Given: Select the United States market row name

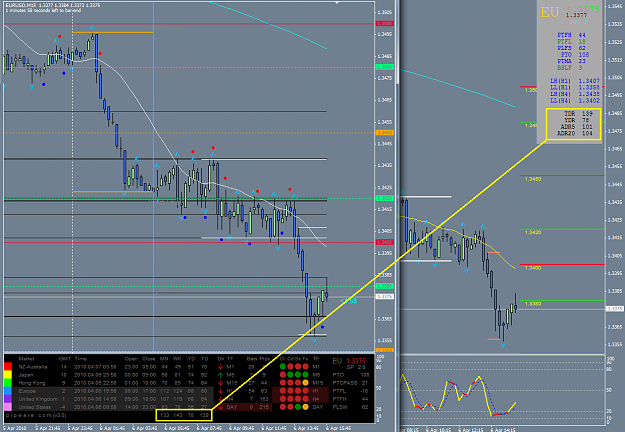Looking at the screenshot, I should tap(34, 407).
